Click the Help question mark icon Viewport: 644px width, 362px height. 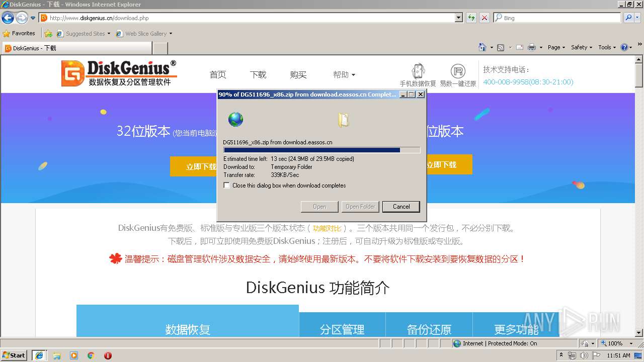pyautogui.click(x=624, y=47)
